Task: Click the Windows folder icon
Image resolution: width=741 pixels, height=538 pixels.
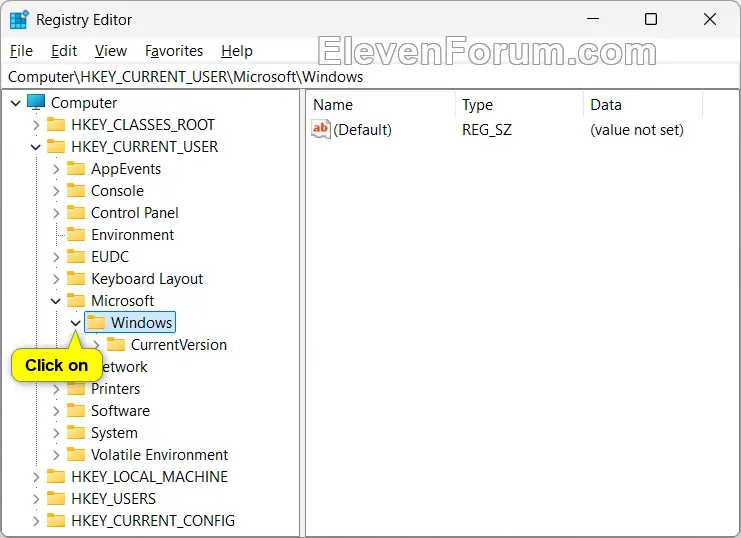Action: tap(96, 322)
